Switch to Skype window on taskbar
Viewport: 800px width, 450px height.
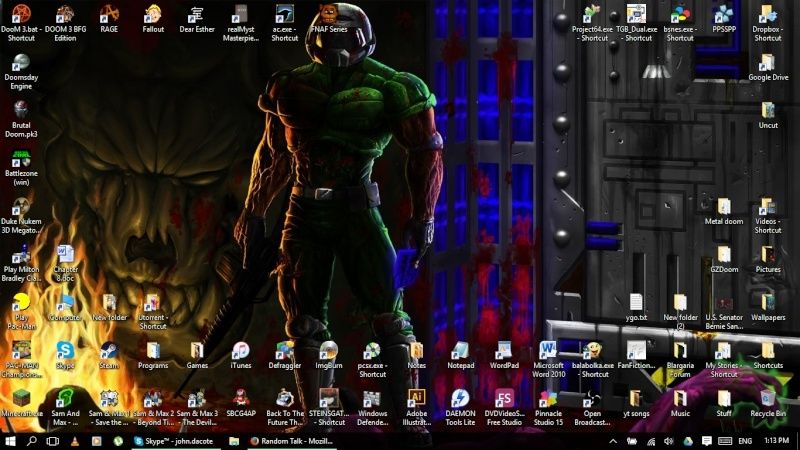tap(176, 441)
